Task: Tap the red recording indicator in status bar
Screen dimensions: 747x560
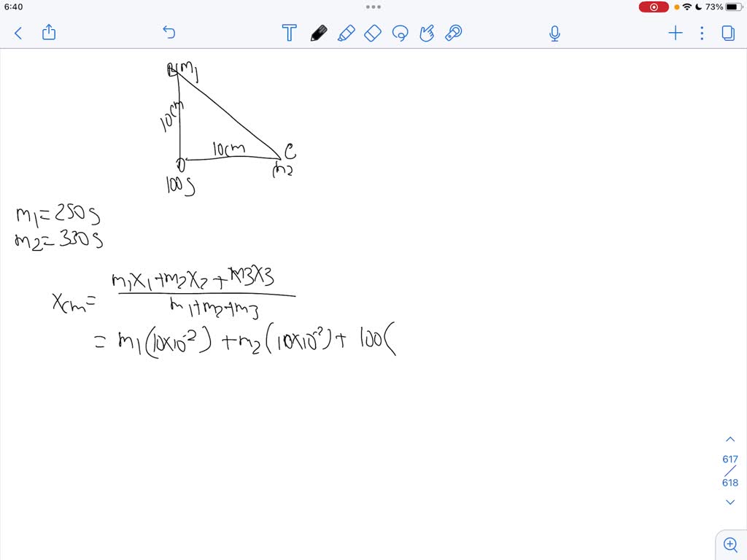Action: 653,7
